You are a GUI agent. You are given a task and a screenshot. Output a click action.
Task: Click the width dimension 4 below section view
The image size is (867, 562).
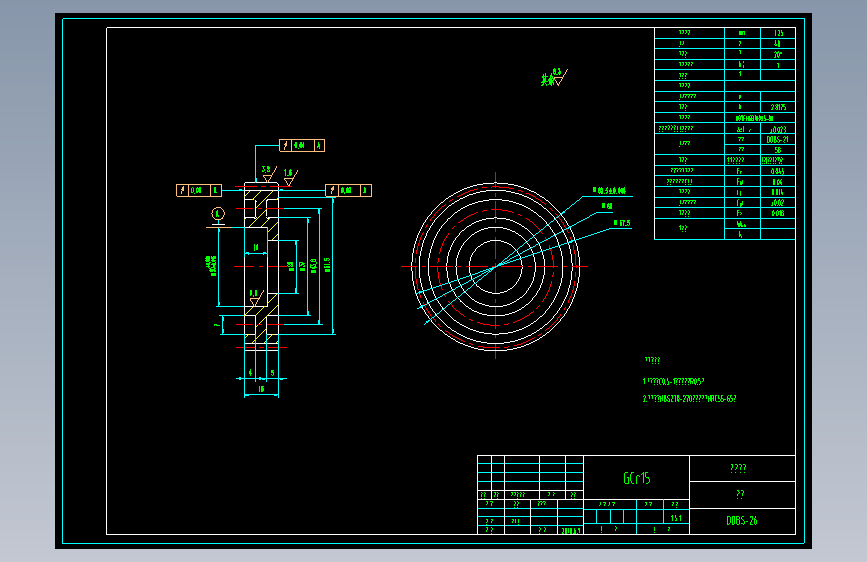coord(250,373)
